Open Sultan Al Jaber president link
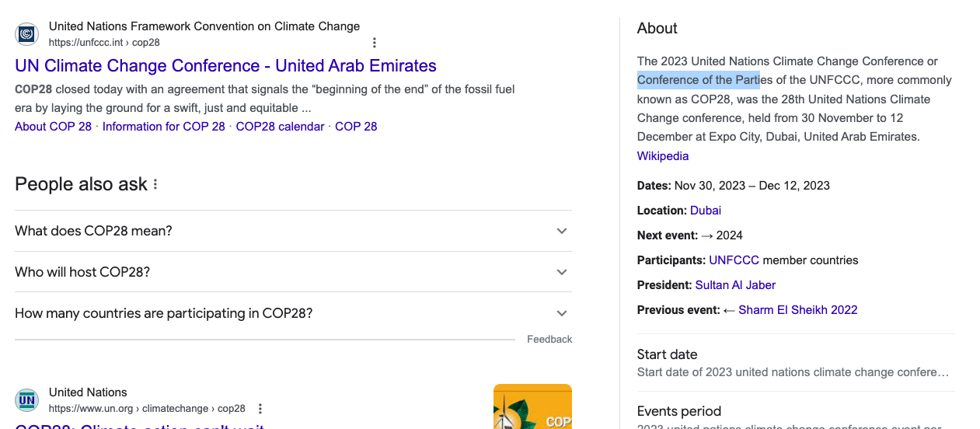This screenshot has width=980, height=429. pos(735,285)
